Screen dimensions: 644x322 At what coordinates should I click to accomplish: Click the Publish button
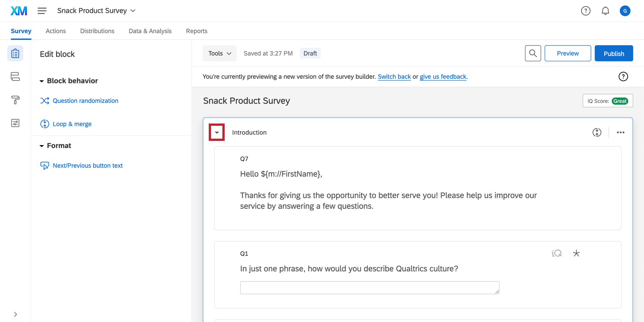pos(614,53)
